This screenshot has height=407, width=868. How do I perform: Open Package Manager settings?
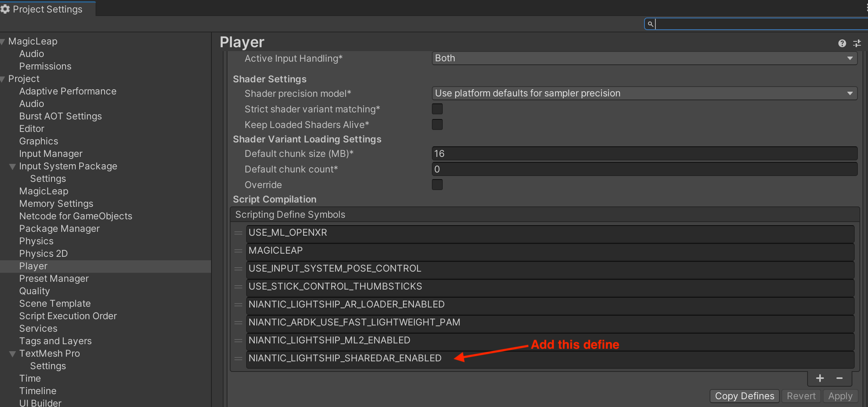point(59,229)
